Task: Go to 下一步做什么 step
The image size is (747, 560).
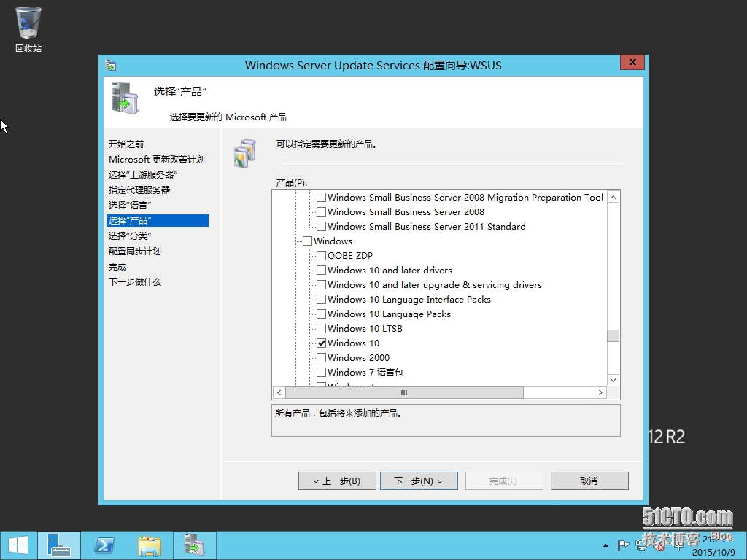Action: tap(135, 282)
